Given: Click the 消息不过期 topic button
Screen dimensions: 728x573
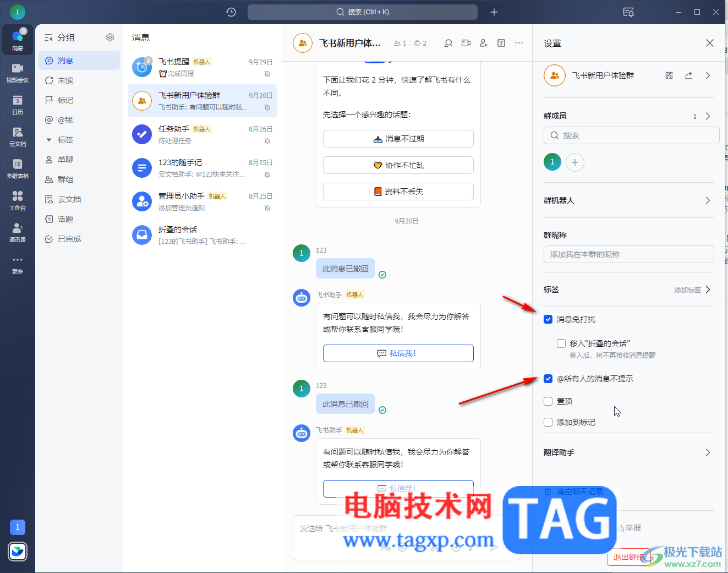Looking at the screenshot, I should point(398,139).
